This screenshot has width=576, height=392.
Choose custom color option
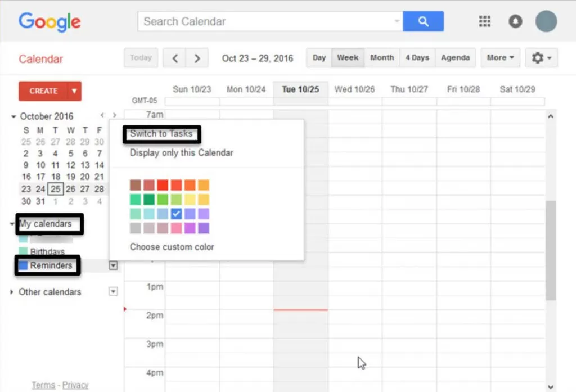pos(172,247)
